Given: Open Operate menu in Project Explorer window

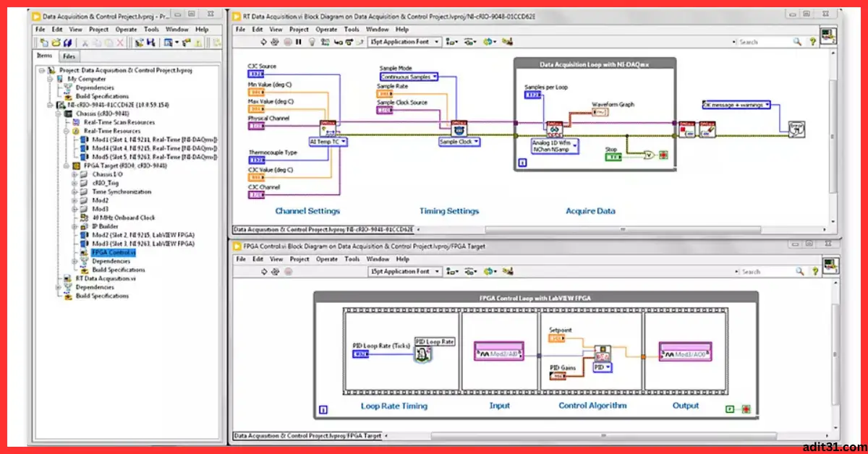Looking at the screenshot, I should pyautogui.click(x=126, y=30).
